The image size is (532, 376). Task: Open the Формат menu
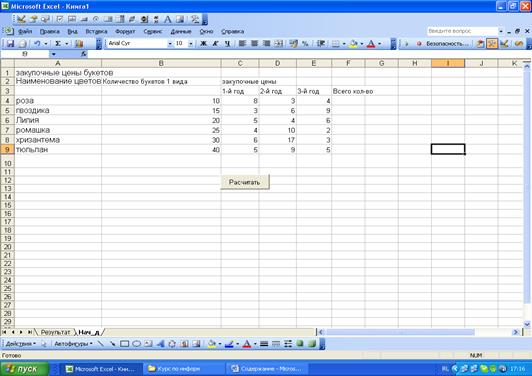tap(125, 32)
